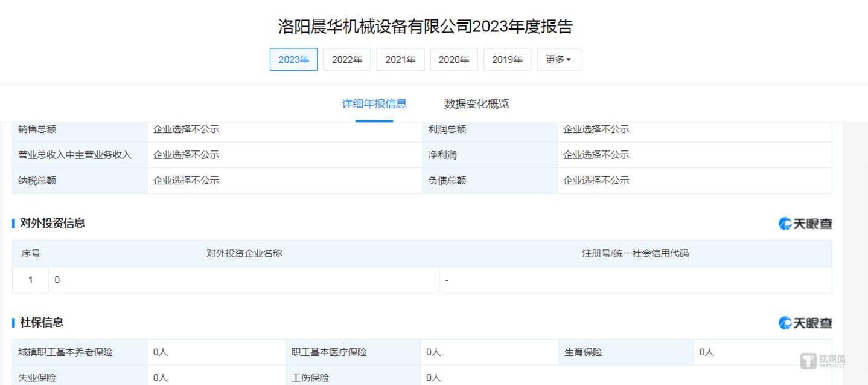Click the 序号 column header
The image size is (868, 385).
coord(31,254)
